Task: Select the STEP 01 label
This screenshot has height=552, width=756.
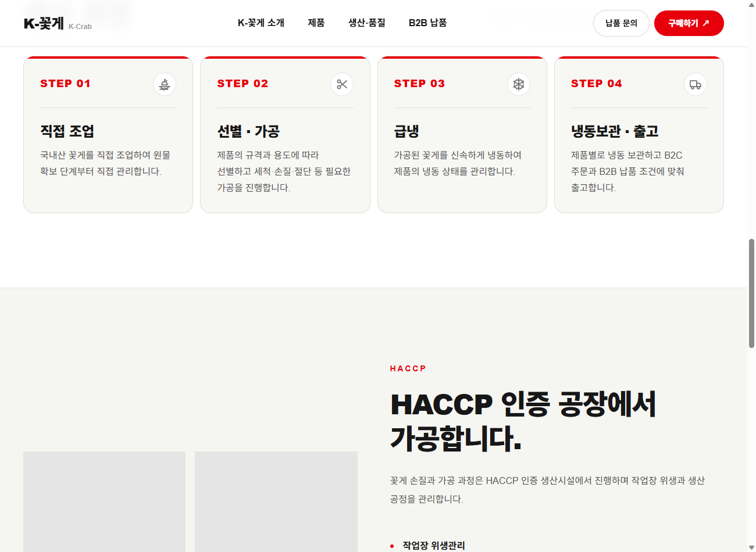Action: [65, 84]
